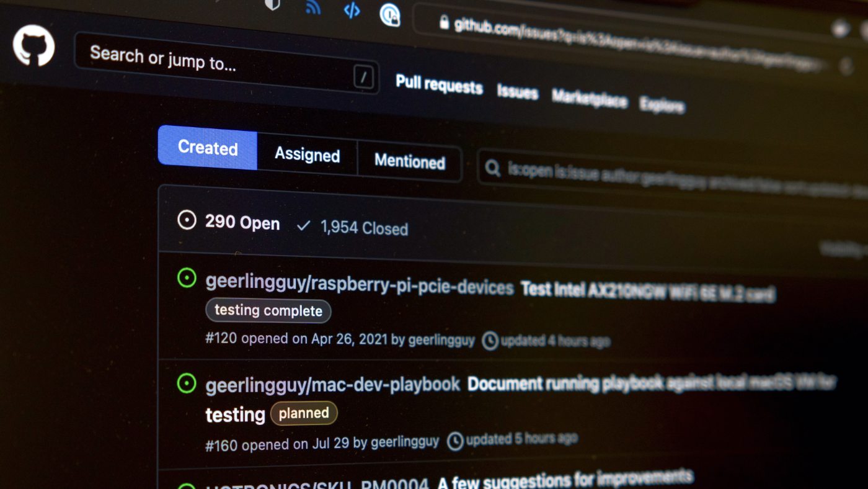Click the blue code brackets extension icon
This screenshot has height=489, width=868.
tap(352, 11)
